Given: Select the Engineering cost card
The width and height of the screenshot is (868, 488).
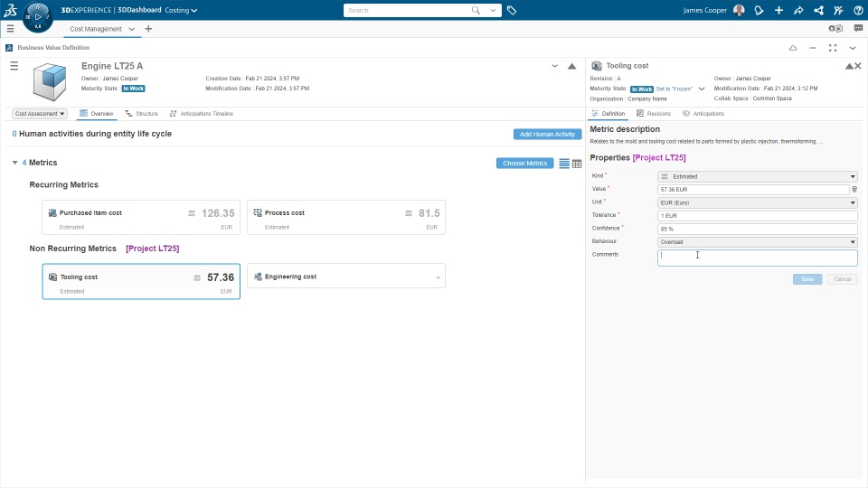Looking at the screenshot, I should point(346,277).
